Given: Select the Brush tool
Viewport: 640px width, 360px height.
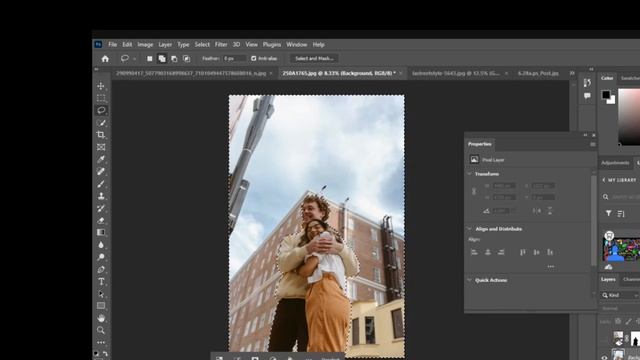Looking at the screenshot, I should coord(101,184).
